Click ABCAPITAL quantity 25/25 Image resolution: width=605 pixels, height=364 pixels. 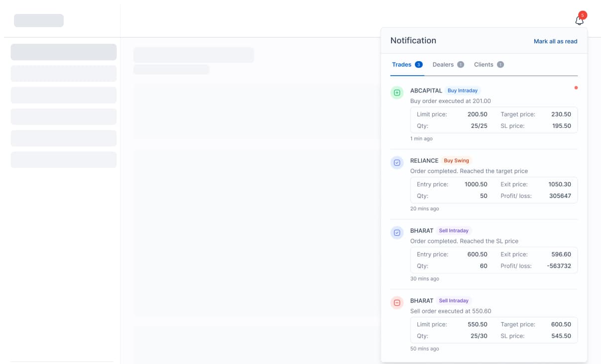click(x=479, y=126)
